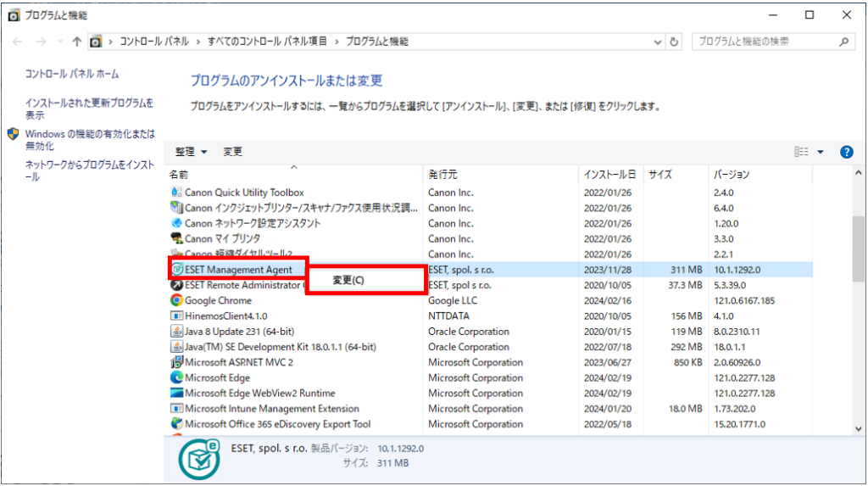Select Canon Quick Utility Toolbox name
Viewport: 868px width, 486px height.
(244, 193)
